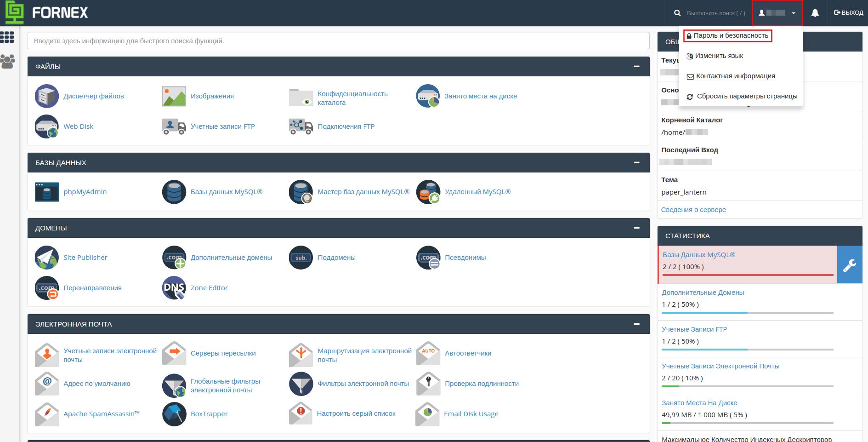Click the ВЫХОД logout button
This screenshot has width=868, height=442.
pyautogui.click(x=848, y=13)
